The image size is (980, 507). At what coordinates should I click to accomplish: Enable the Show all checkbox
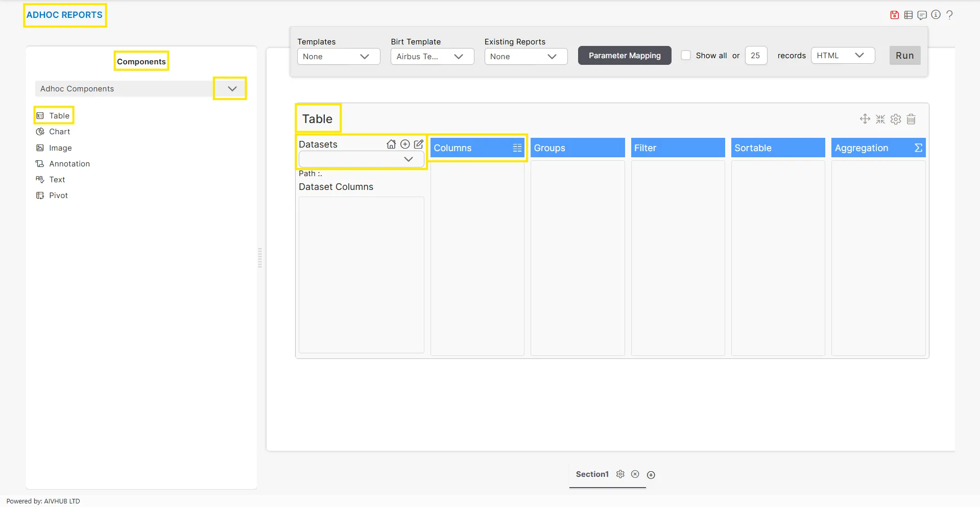pyautogui.click(x=686, y=55)
